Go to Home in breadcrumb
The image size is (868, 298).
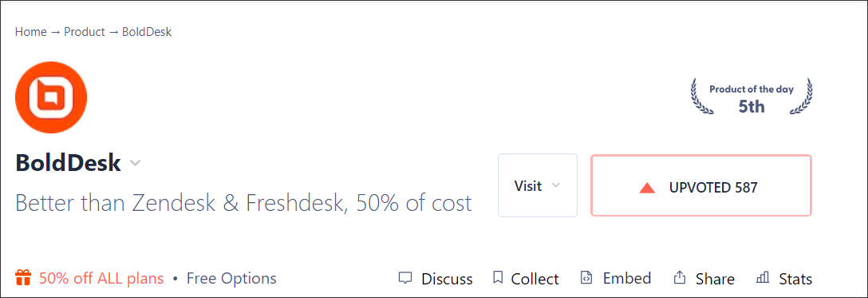pyautogui.click(x=31, y=32)
